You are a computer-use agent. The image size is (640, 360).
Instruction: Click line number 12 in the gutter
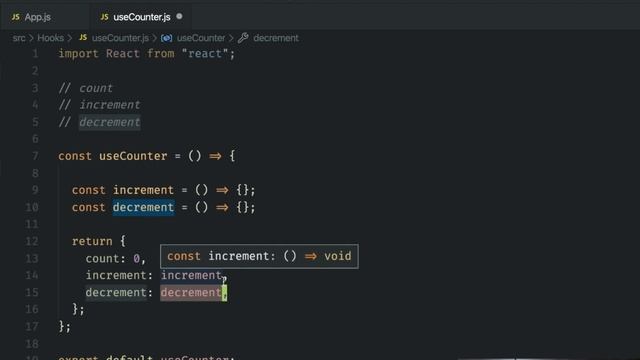(32, 241)
